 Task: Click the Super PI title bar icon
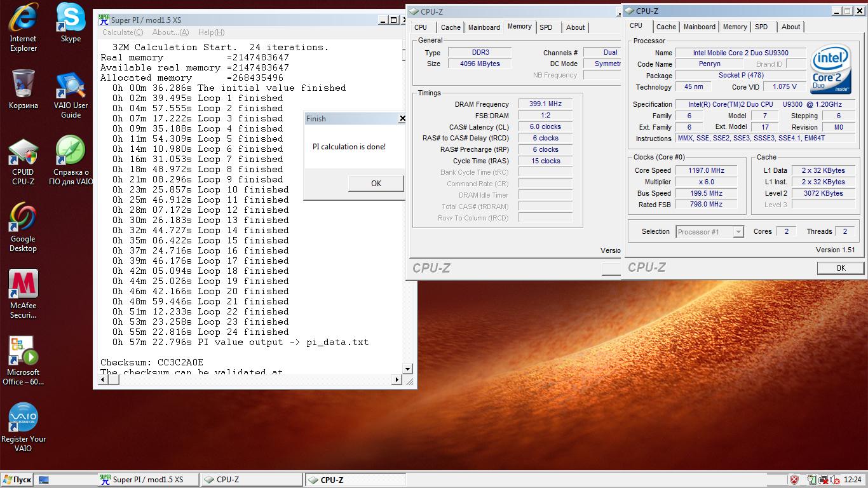point(104,20)
